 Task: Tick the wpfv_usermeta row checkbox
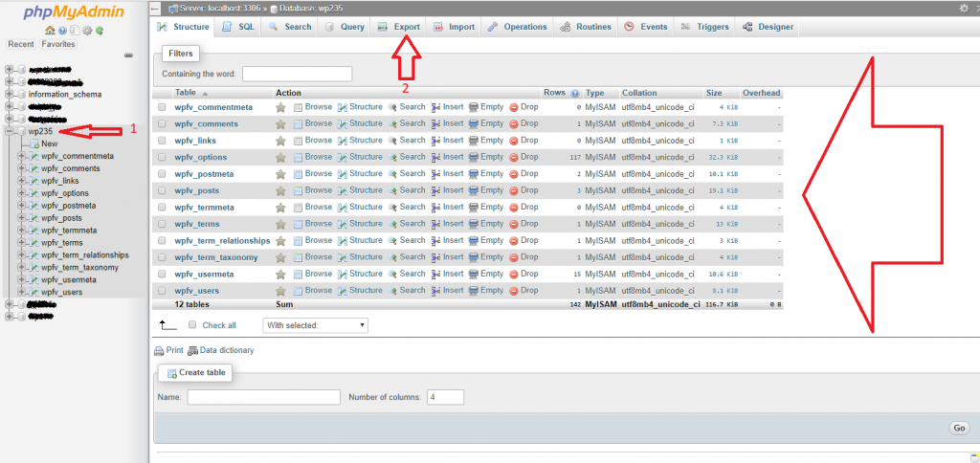click(162, 274)
